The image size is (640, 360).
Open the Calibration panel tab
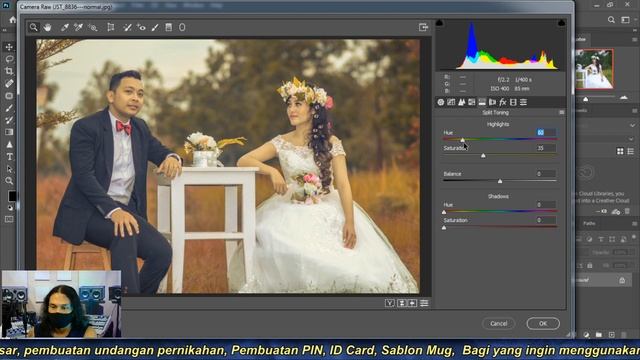coord(513,102)
